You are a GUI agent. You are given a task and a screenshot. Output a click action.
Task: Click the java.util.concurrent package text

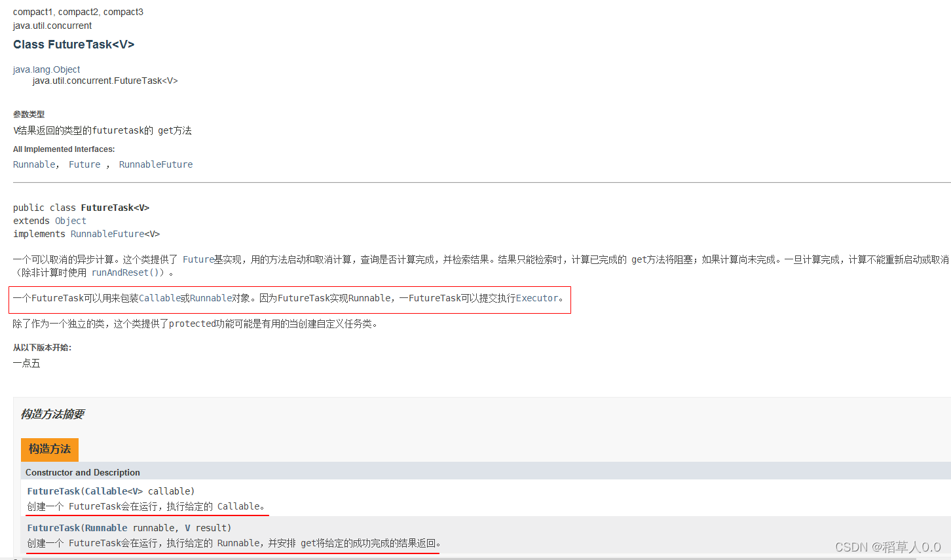52,26
